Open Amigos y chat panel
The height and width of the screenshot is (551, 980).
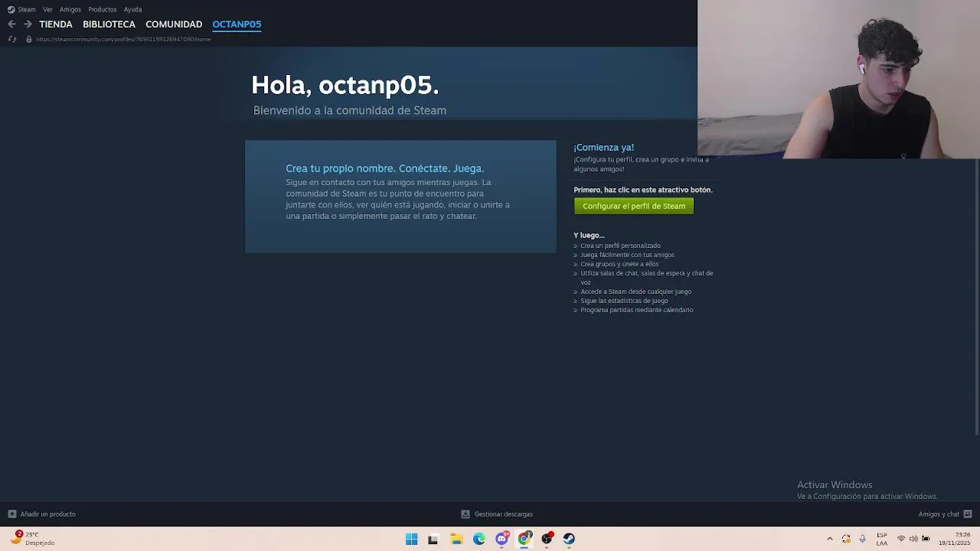(939, 514)
